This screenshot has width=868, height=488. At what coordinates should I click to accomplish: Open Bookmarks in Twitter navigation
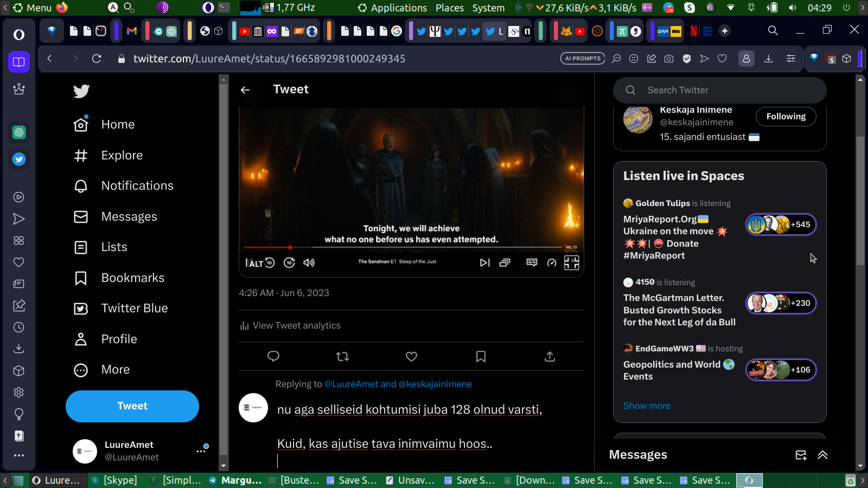tap(119, 278)
